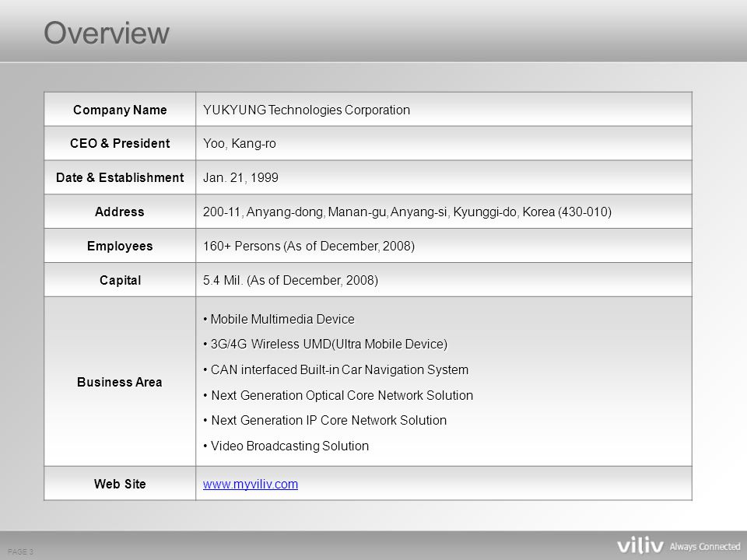Select the 'Business Area' label
Screen dimensions: 747x560
[x=120, y=382]
